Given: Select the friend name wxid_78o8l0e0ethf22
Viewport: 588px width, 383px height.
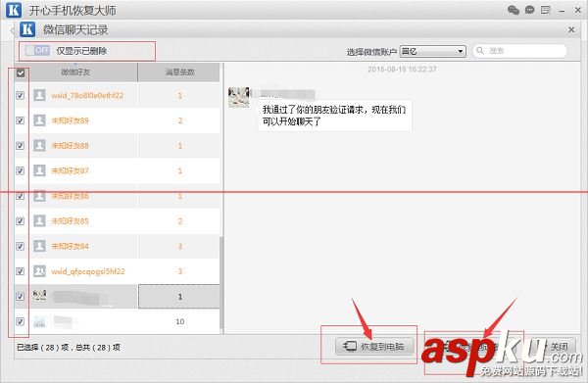Looking at the screenshot, I should coord(87,96).
